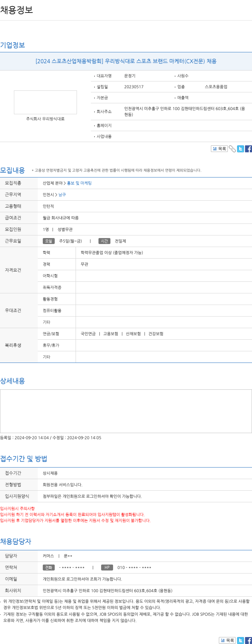The image size is (252, 644).
Task: Select the 학력무관졸업 이상 (졸업예정자 가능) education text
Action: click(x=112, y=253)
